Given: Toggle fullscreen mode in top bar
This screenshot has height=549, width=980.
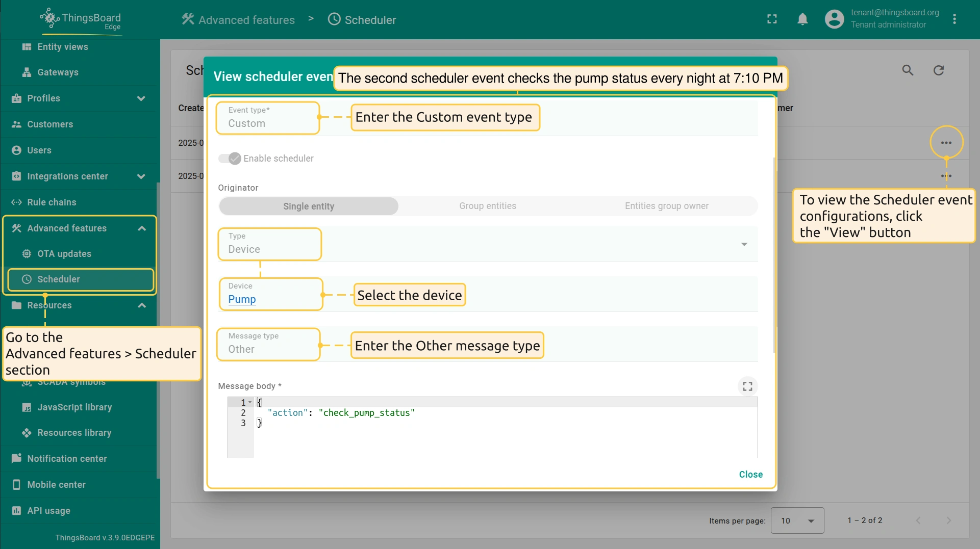Looking at the screenshot, I should (772, 19).
